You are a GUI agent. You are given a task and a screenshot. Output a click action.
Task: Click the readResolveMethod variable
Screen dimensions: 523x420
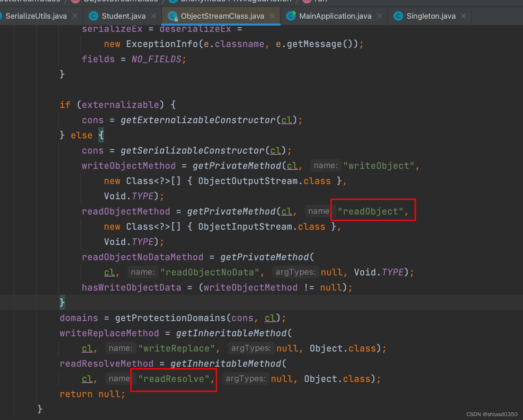coord(106,364)
